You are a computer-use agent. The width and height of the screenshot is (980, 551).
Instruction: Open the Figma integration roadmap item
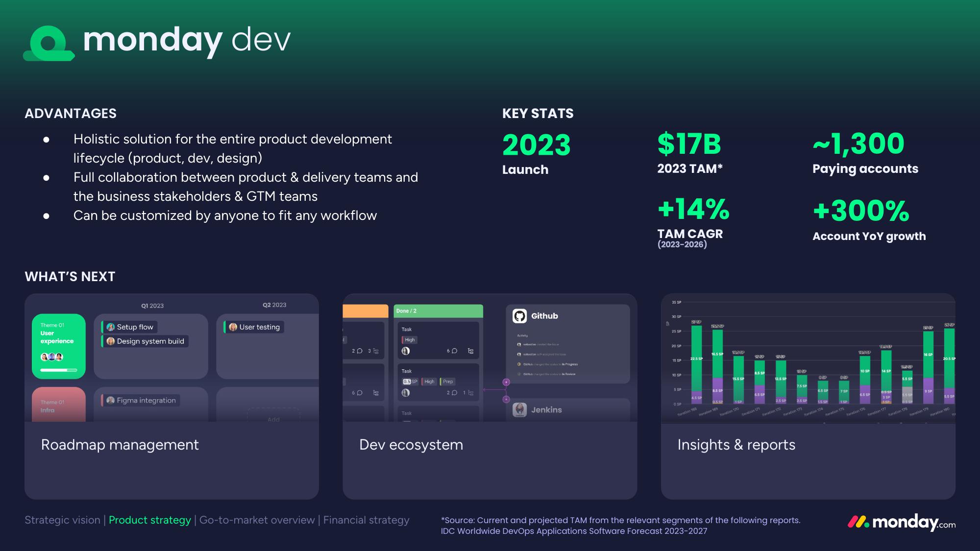pos(141,401)
